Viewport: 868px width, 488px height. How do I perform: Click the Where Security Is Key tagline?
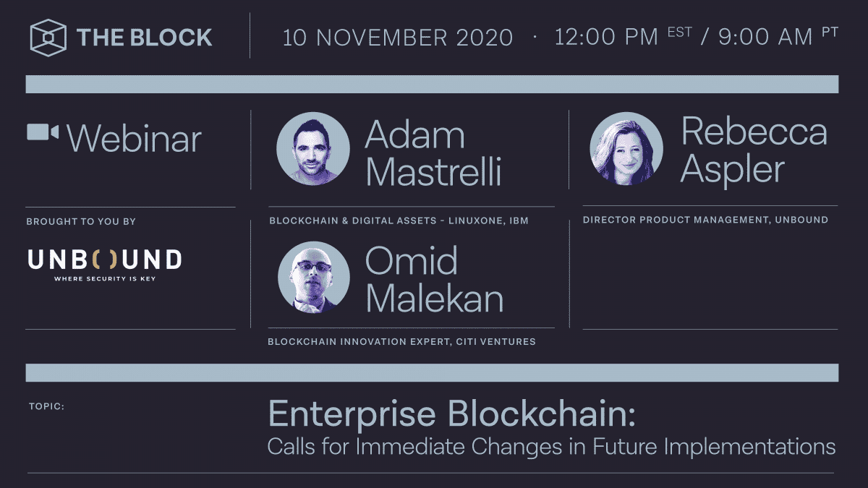click(105, 278)
